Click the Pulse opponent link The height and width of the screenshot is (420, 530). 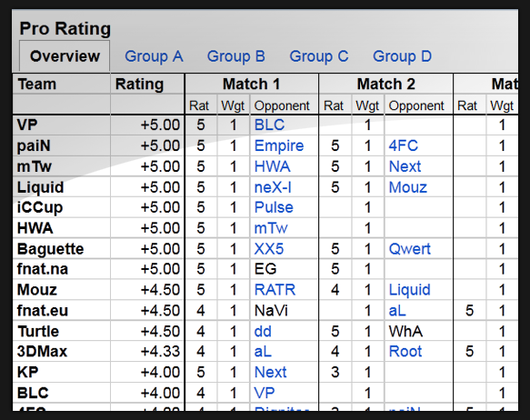point(274,208)
